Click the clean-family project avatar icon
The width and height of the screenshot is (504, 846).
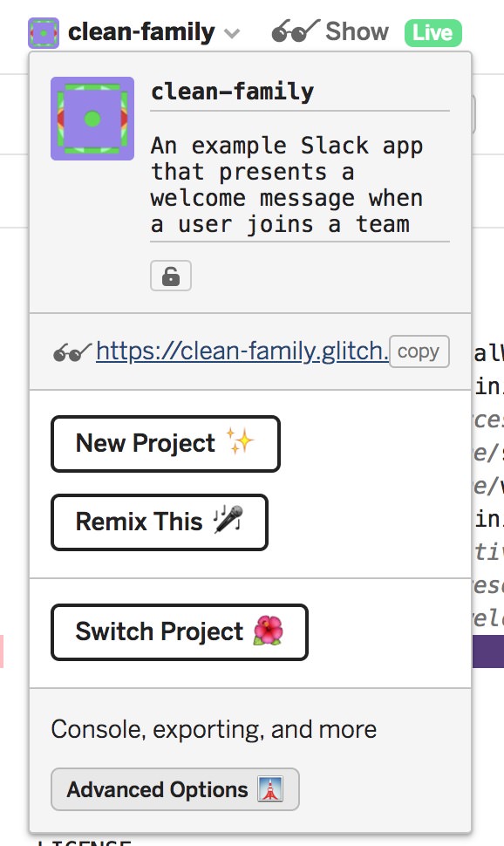click(42, 31)
